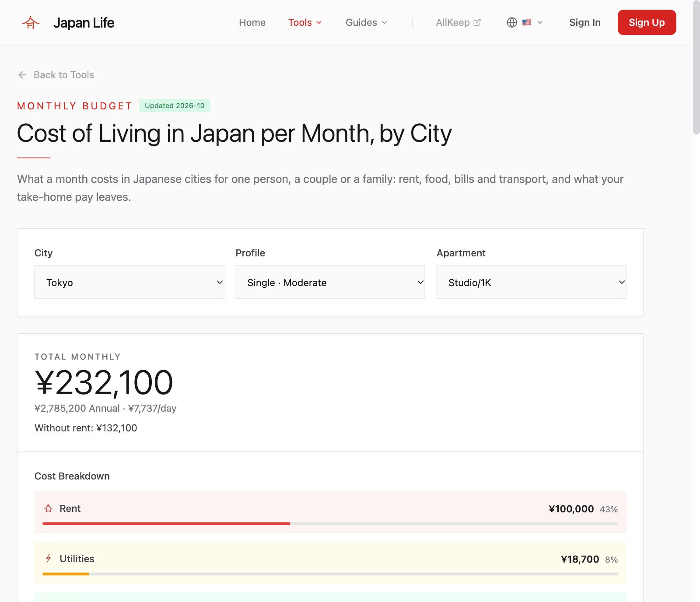Screen dimensions: 700x602
Task: Open the Guides menu
Action: (366, 22)
